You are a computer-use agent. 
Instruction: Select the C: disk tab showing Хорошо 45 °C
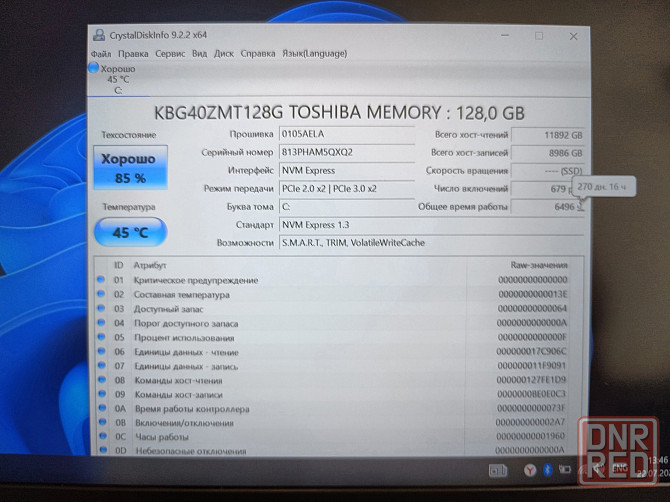tap(118, 79)
